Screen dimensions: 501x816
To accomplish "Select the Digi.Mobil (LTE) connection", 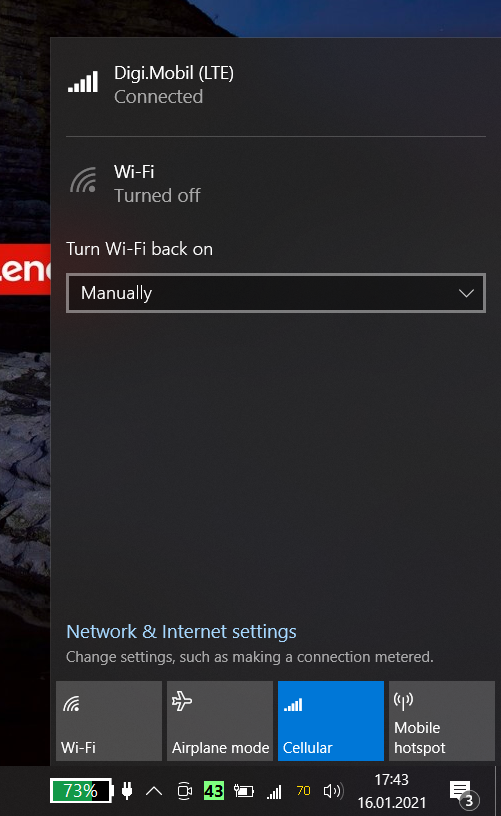I will point(276,85).
